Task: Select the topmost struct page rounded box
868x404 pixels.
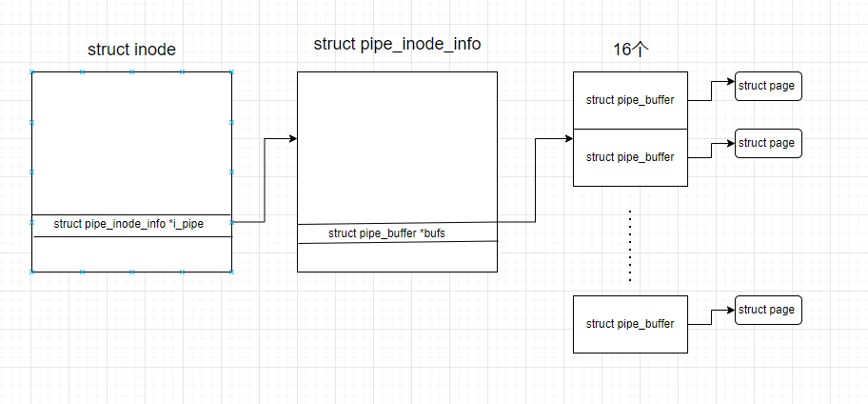Action: (768, 86)
